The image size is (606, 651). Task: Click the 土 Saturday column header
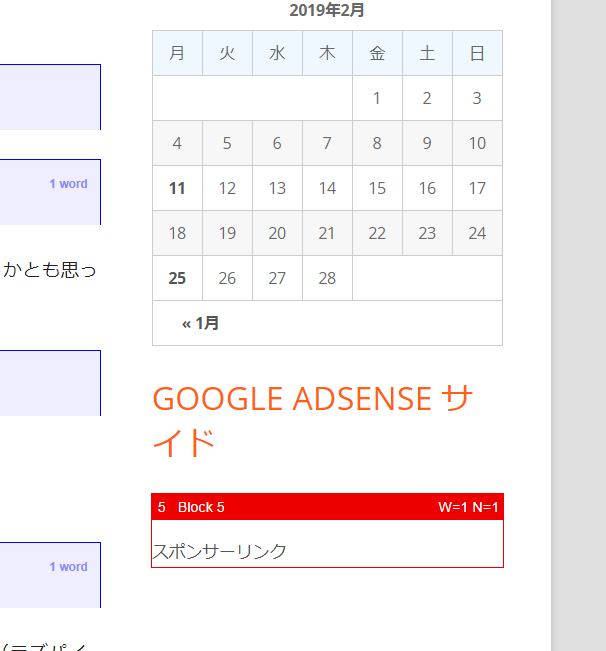[x=427, y=53]
